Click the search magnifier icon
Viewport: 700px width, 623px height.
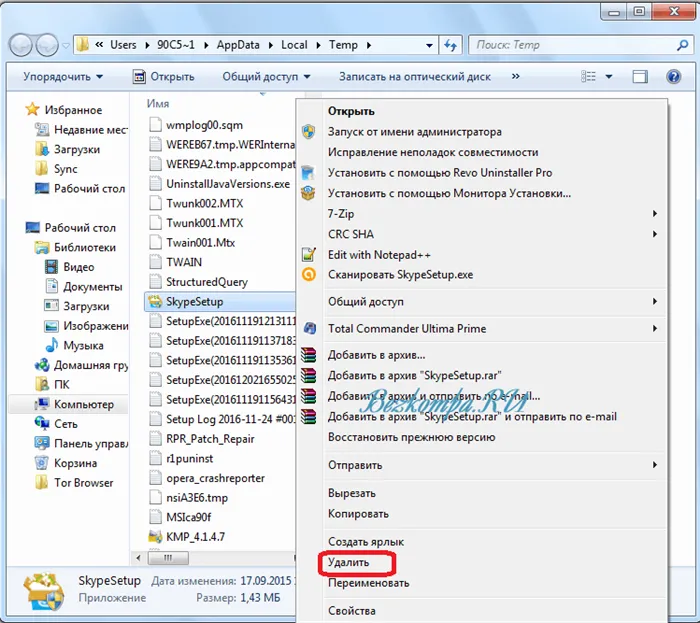coord(682,45)
